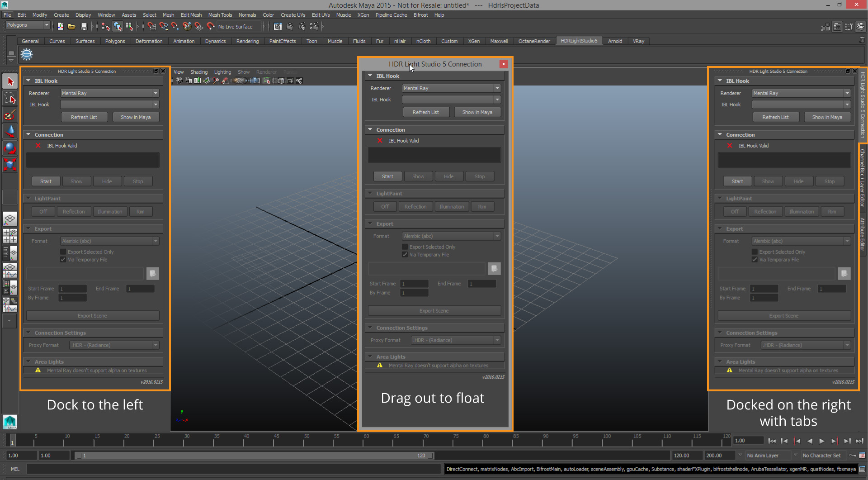This screenshot has width=868, height=480.
Task: Toggle Via Temporary File in floating window
Action: [405, 255]
